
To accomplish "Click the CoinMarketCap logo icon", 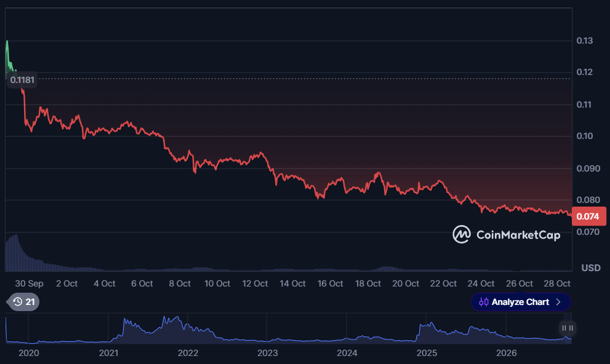I will tap(462, 235).
